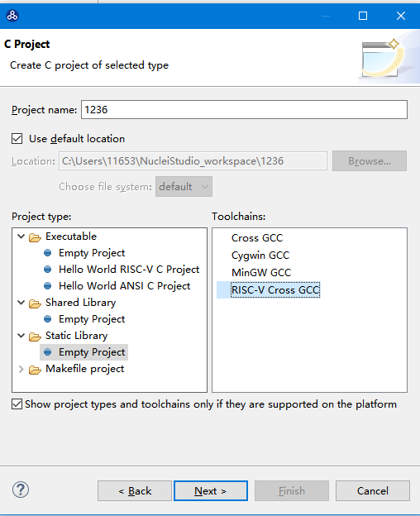Viewport: 420px width, 516px height.
Task: Select Hello World ANSI C Project bullet icon
Action: 48,286
